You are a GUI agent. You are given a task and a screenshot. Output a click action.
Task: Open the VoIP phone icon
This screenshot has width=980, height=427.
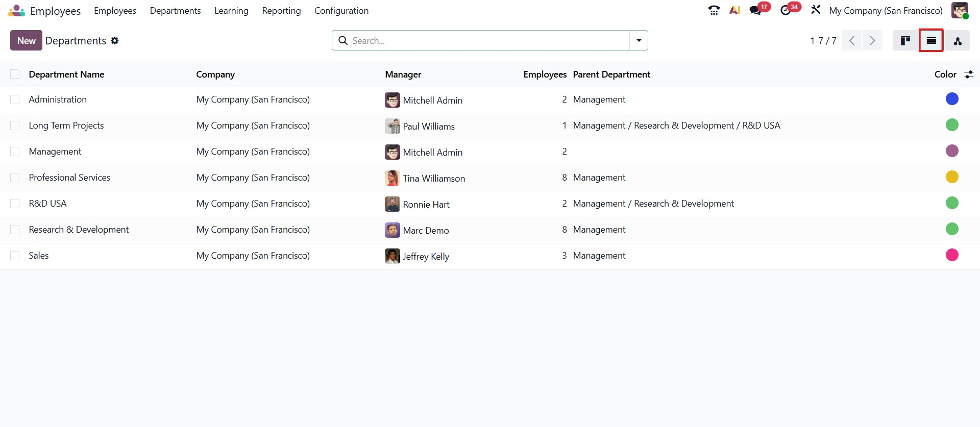tap(714, 11)
